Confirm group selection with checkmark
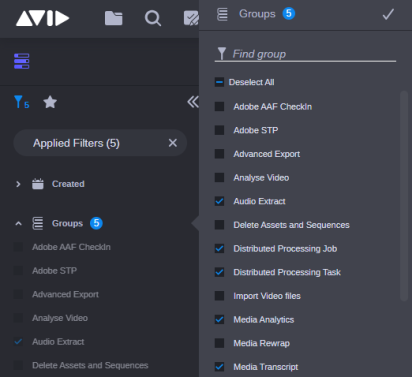Viewport: 412px width, 377px height. (388, 14)
